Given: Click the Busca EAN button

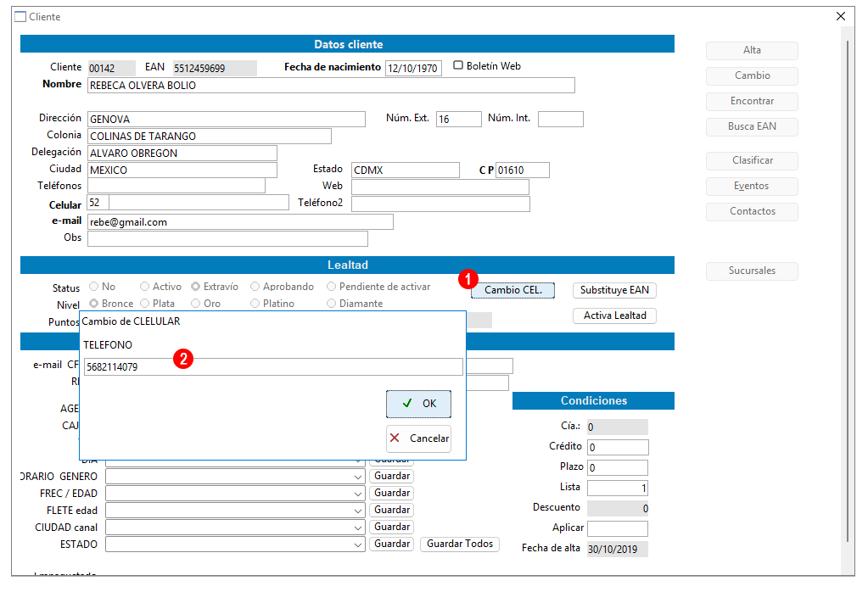Looking at the screenshot, I should tap(752, 126).
